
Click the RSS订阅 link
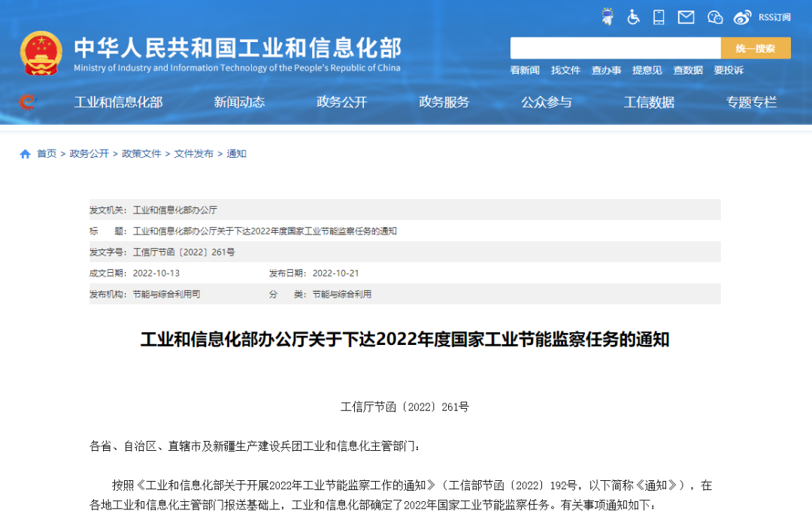[774, 17]
